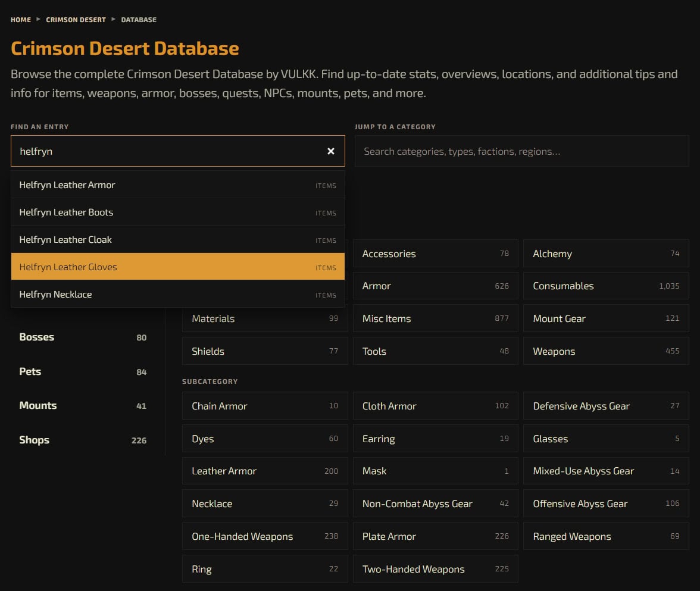Go to Home breadcrumb link
Screen dimensions: 700x591
[21, 20]
